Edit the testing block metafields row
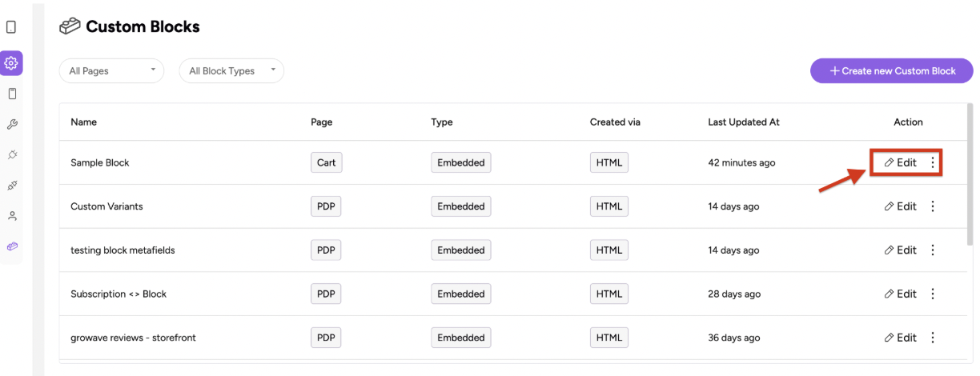The width and height of the screenshot is (980, 376). [x=901, y=250]
